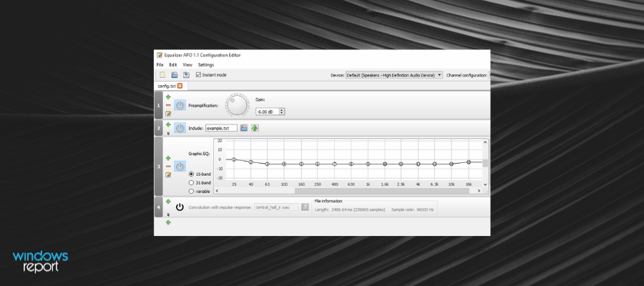Click the EQ graph scroll down arrow
Viewport: 644px width, 286px height.
[485, 184]
